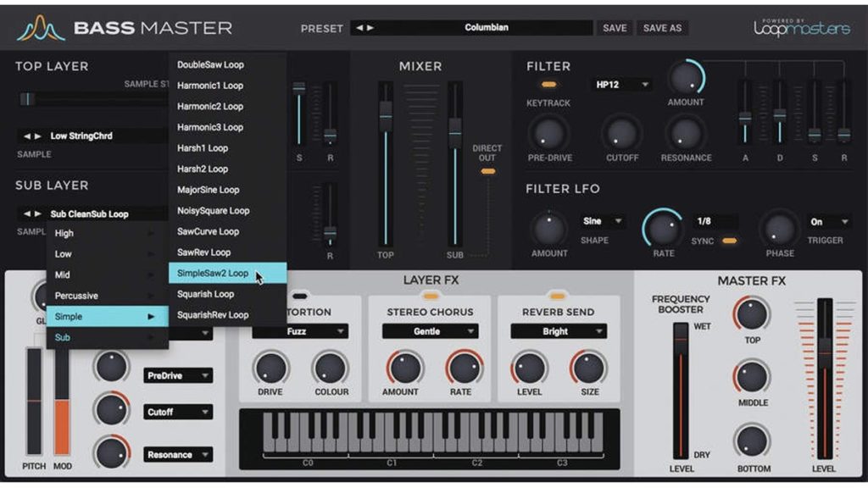Viewport: 868px width, 488px height.
Task: Click the Filter Resonance knob
Action: (x=685, y=132)
